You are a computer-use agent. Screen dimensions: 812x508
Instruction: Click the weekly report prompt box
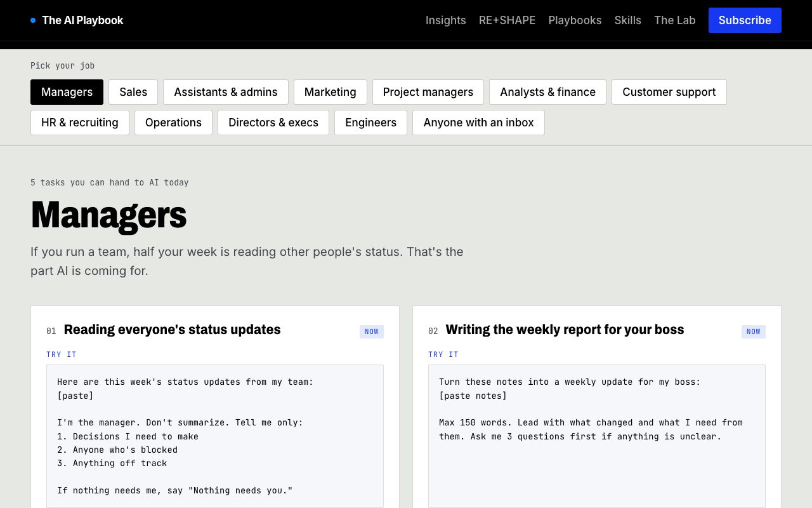(597, 436)
